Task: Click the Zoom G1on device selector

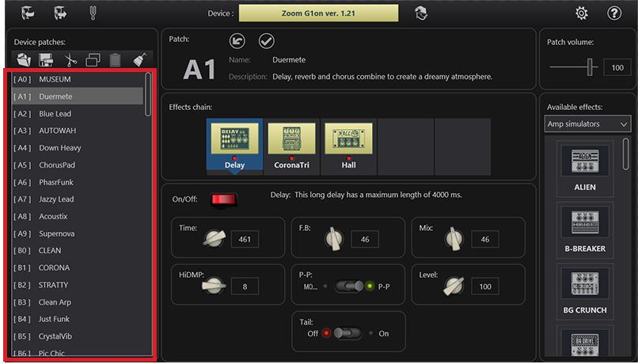Action: click(x=318, y=13)
